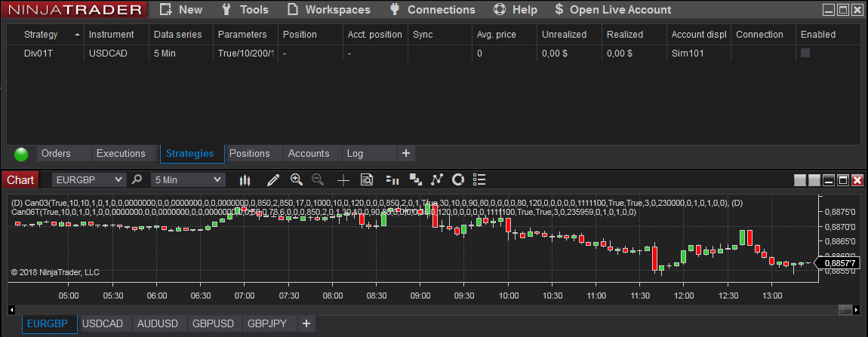Click the USDCAD instrument cell
Image resolution: width=868 pixels, height=337 pixels.
click(x=116, y=54)
